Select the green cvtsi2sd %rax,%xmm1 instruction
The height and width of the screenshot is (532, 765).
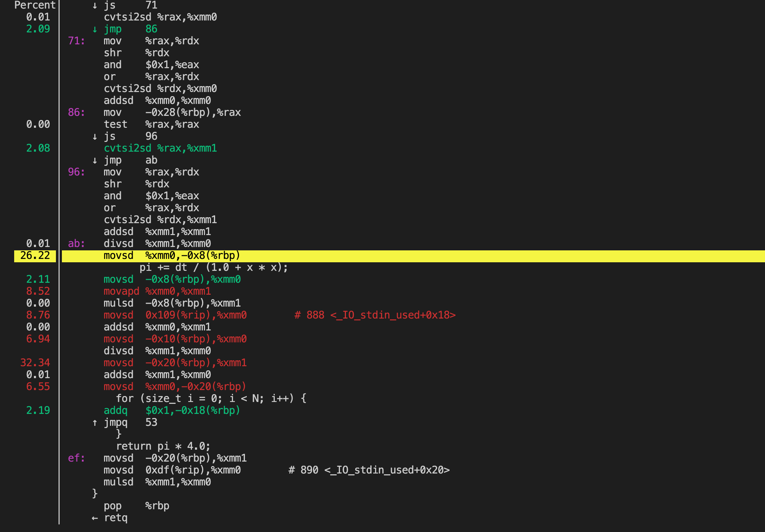(x=160, y=148)
